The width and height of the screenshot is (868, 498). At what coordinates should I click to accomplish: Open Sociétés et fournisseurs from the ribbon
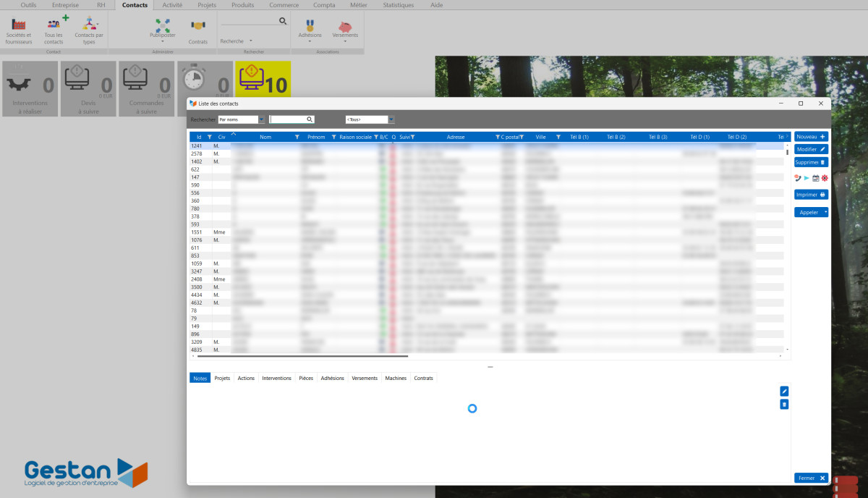pyautogui.click(x=19, y=32)
